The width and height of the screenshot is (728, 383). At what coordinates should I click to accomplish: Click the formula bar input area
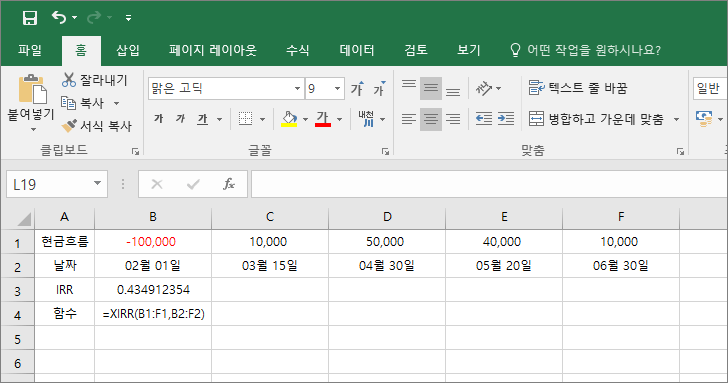click(489, 184)
